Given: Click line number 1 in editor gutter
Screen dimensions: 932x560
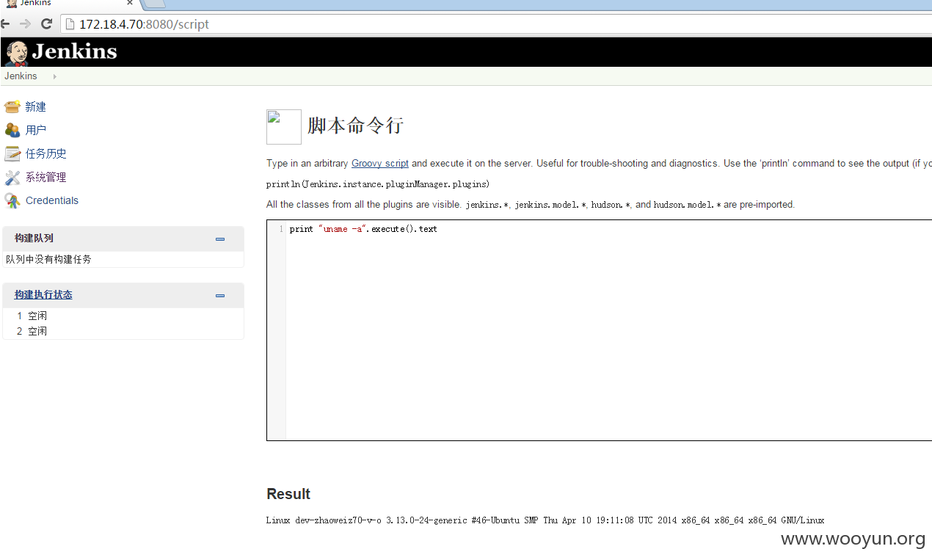Looking at the screenshot, I should pyautogui.click(x=281, y=229).
